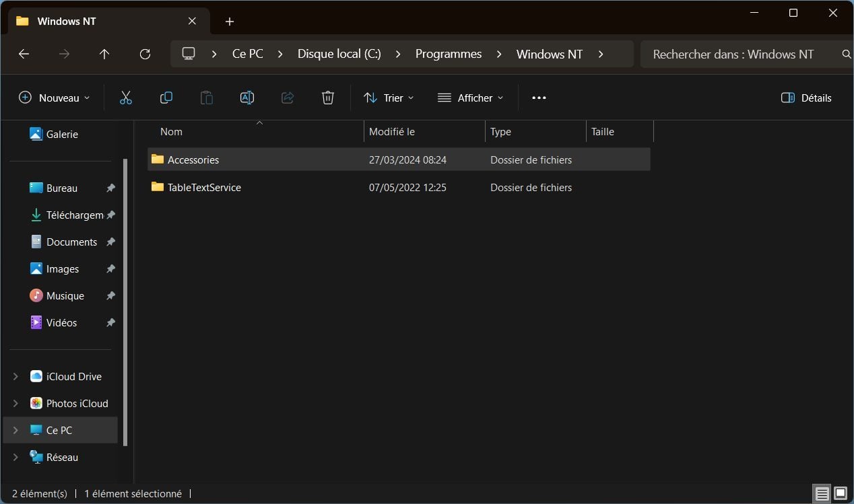Click the pin icon beside Documents
854x504 pixels.
pos(110,242)
